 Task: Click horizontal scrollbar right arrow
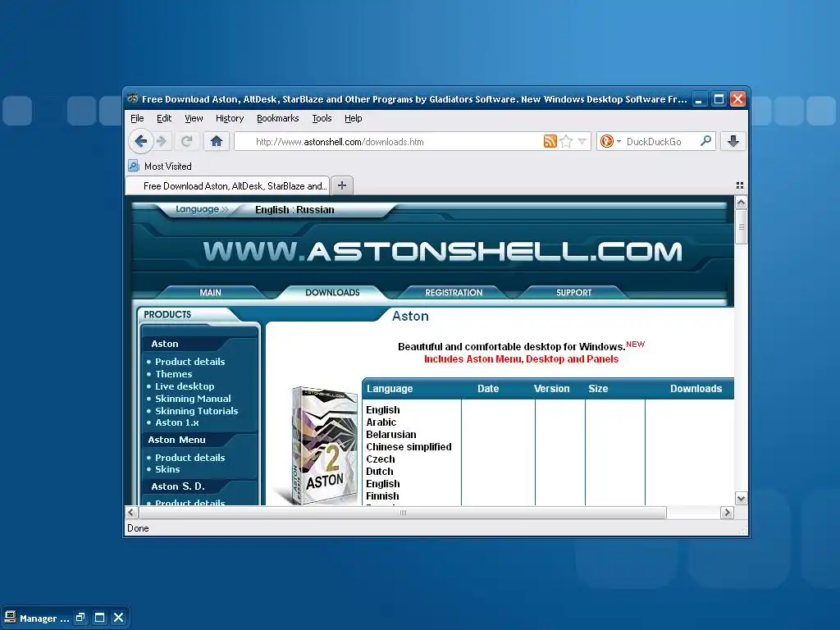727,513
